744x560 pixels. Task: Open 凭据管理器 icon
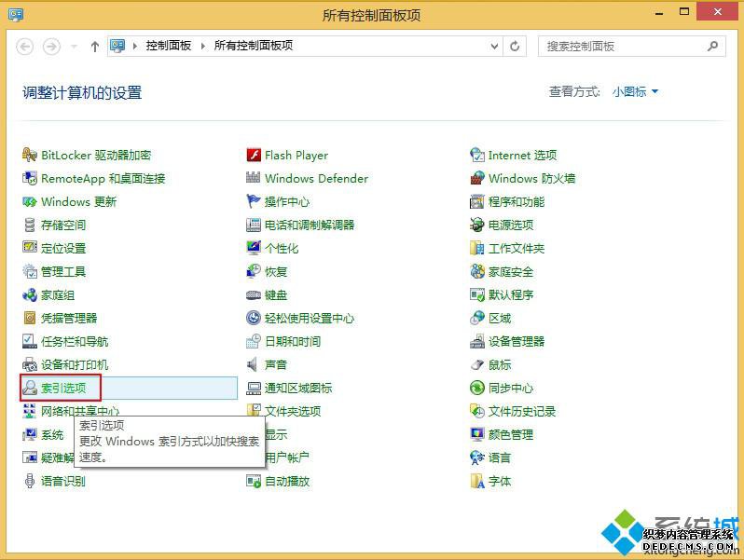pyautogui.click(x=30, y=318)
